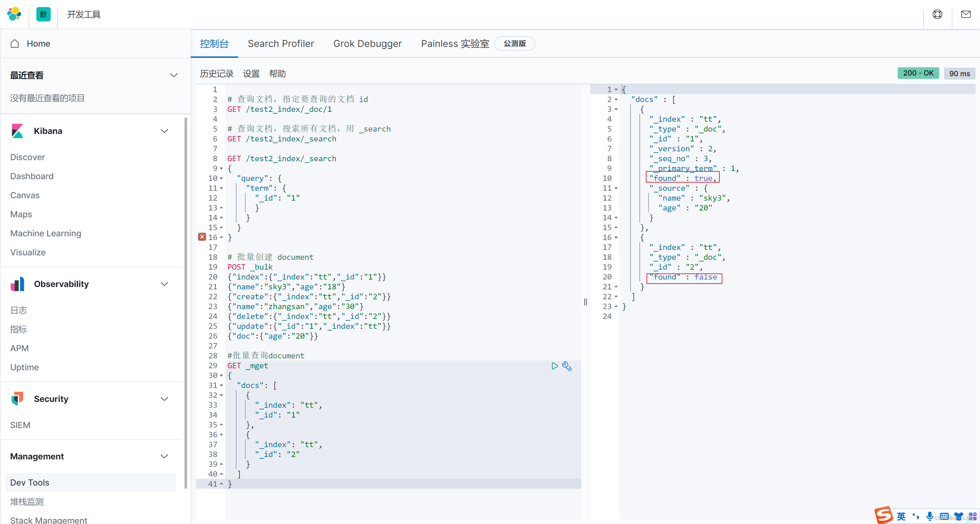Collapse the Security nav group
The width and height of the screenshot is (980, 524).
click(164, 399)
